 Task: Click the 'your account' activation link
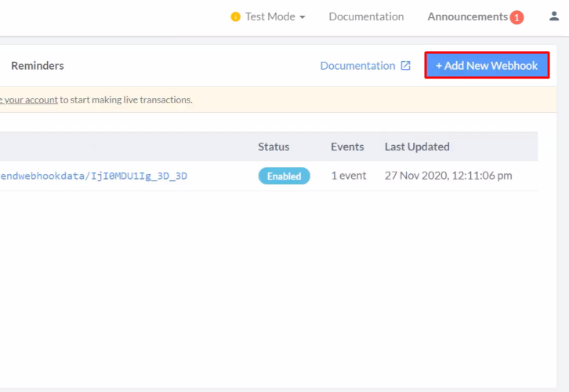(31, 100)
